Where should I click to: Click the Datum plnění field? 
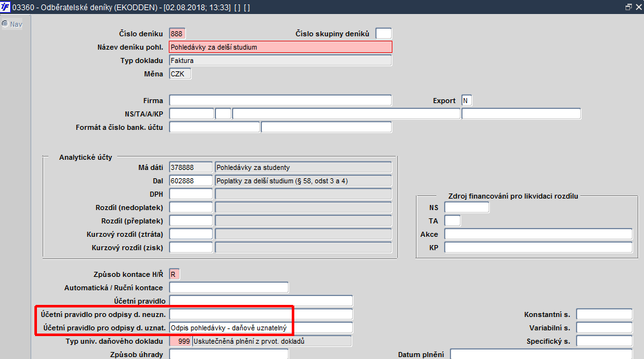coord(541,355)
